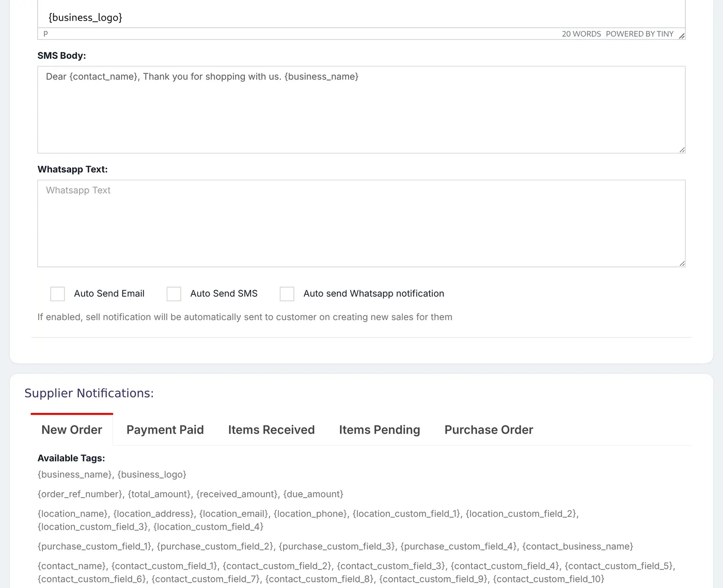Click the Auto send Whatsapp notification label

374,294
